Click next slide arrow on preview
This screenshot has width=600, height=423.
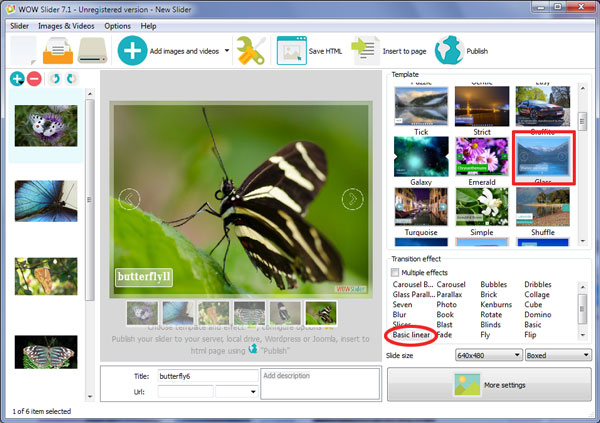coord(352,199)
